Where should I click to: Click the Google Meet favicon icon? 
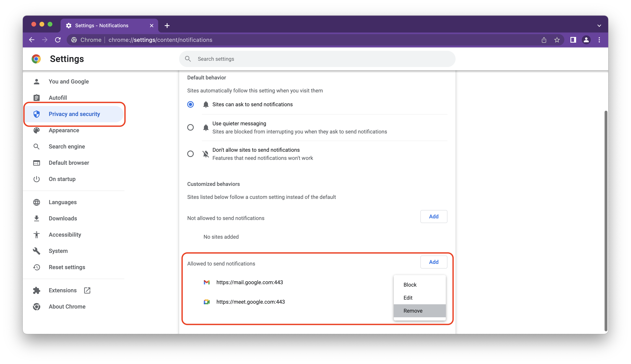pos(207,302)
